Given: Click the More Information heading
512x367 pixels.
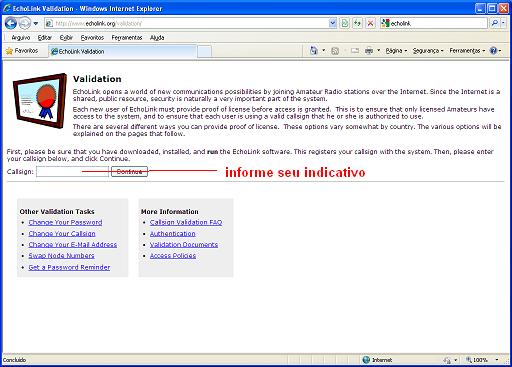Looking at the screenshot, I should [x=170, y=212].
